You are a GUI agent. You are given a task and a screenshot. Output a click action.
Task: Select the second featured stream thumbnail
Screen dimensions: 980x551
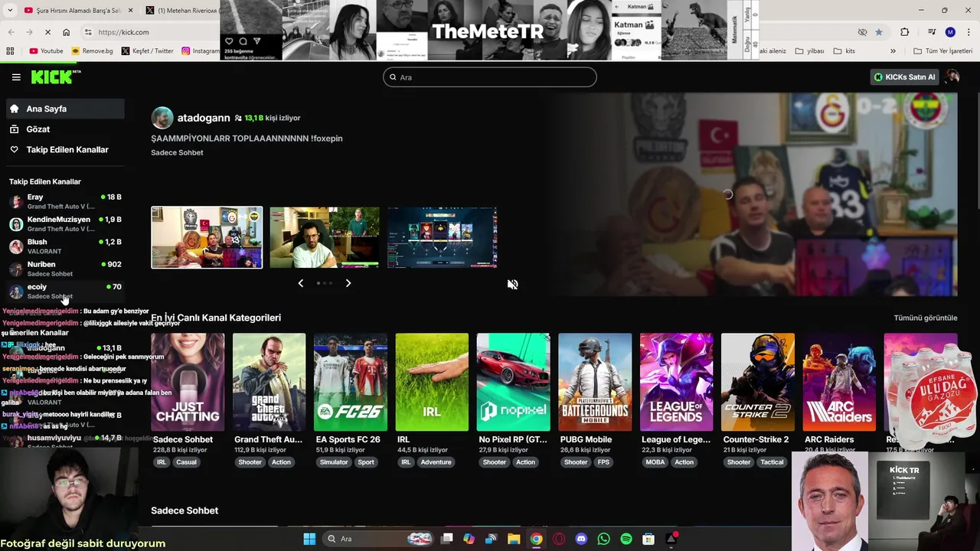[x=325, y=237]
